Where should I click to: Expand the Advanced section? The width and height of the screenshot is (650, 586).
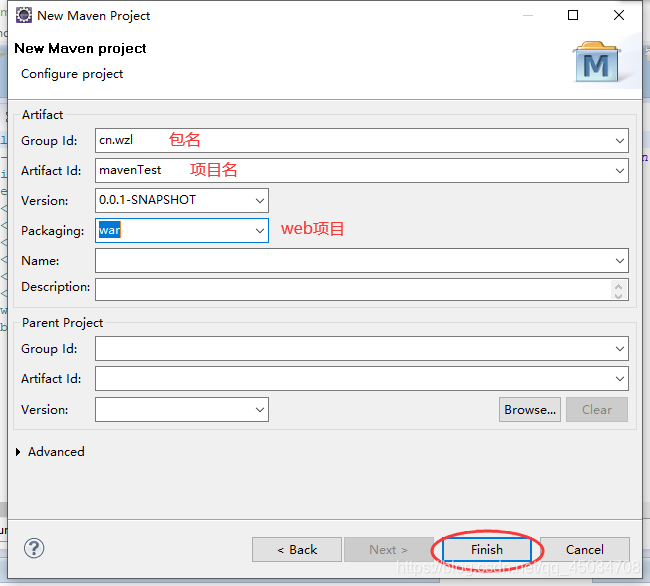click(x=18, y=452)
